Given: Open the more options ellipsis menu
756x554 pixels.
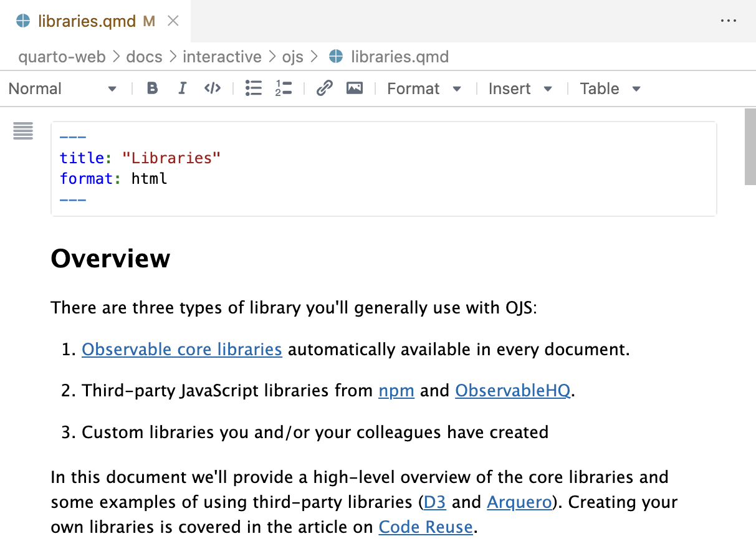Looking at the screenshot, I should (729, 21).
